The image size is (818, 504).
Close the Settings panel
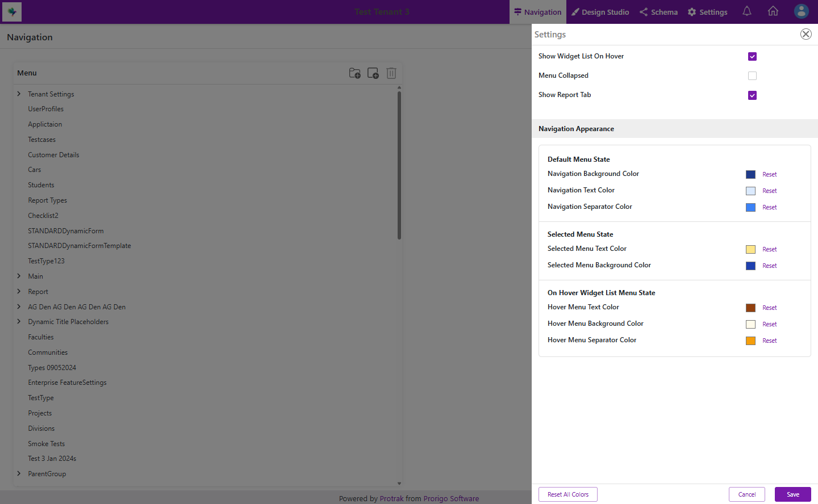pyautogui.click(x=806, y=34)
